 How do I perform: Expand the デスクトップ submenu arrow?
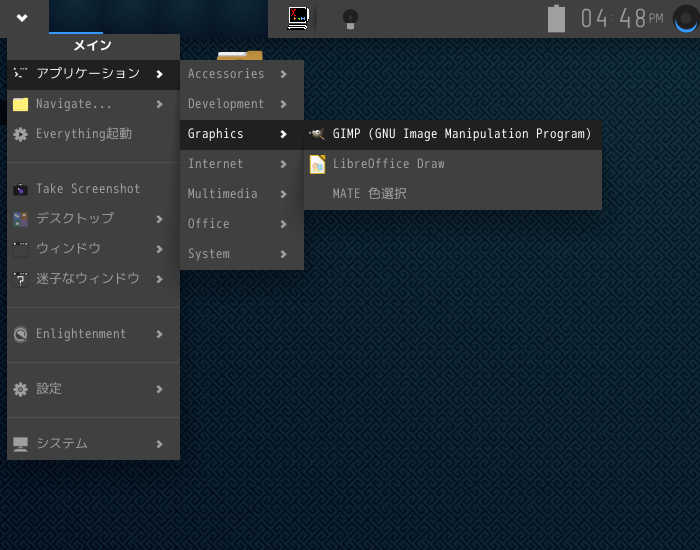pyautogui.click(x=159, y=219)
